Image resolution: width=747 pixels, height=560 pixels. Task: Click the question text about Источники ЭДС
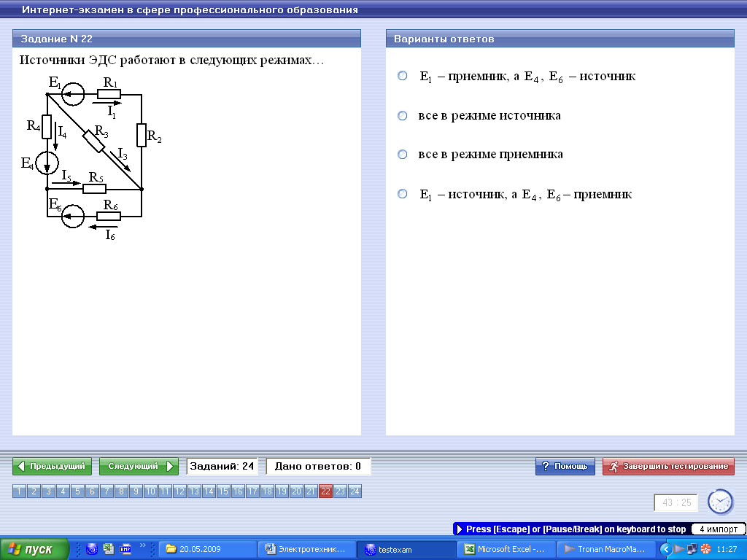171,60
